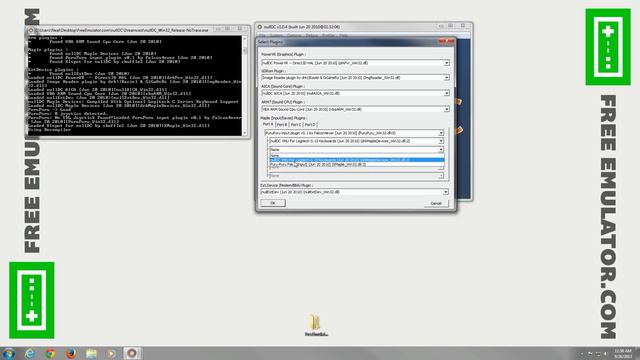Switch to the Port C tab
The width and height of the screenshot is (640, 360).
click(296, 124)
